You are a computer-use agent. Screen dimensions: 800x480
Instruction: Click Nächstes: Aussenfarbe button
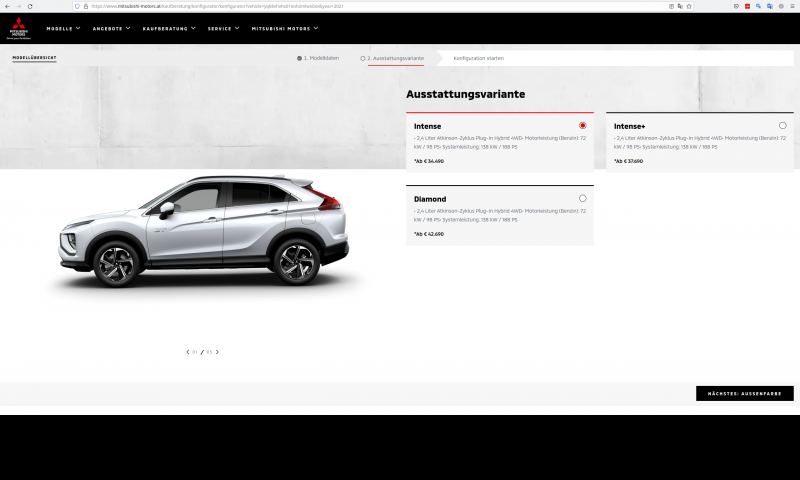744,393
